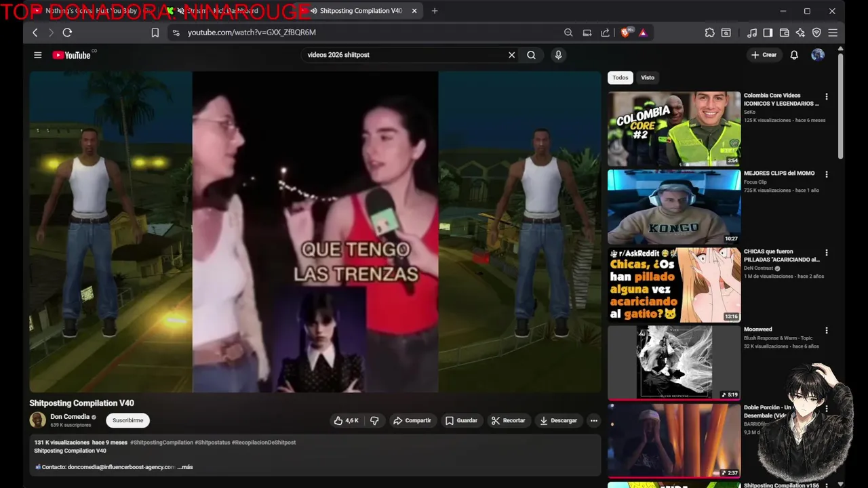Click the Compartir share button
Image resolution: width=868 pixels, height=488 pixels.
[x=412, y=421]
